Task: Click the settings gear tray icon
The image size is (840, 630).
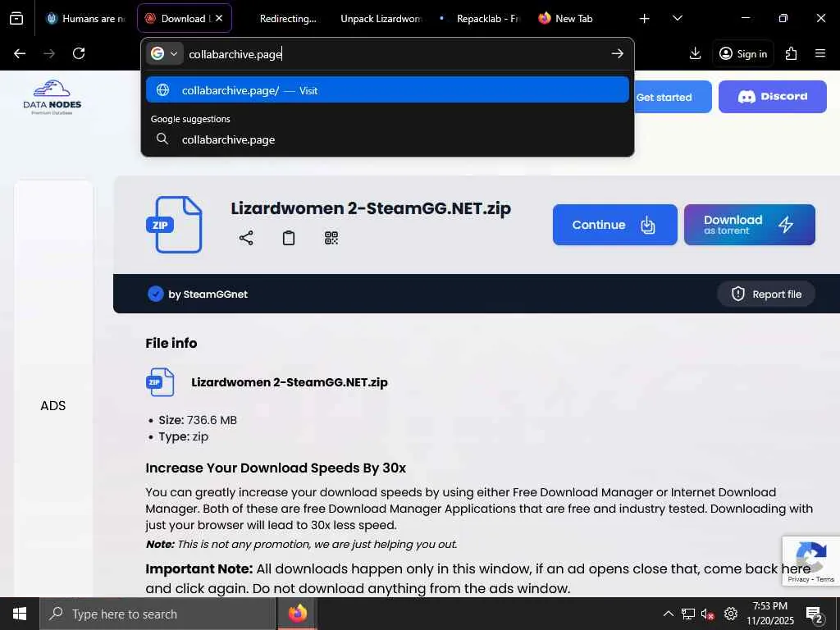Action: pyautogui.click(x=731, y=614)
